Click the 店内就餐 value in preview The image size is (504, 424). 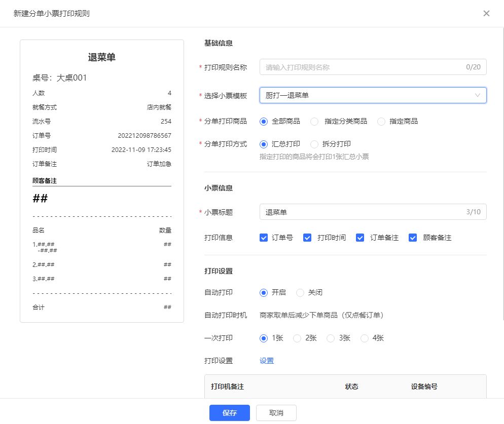click(x=159, y=107)
